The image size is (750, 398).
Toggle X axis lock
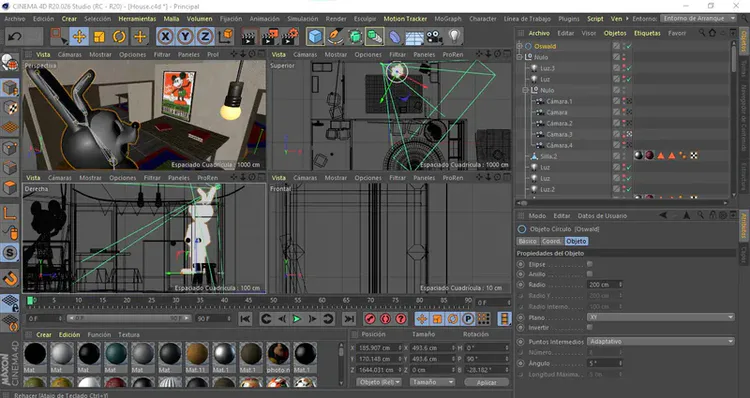point(165,37)
